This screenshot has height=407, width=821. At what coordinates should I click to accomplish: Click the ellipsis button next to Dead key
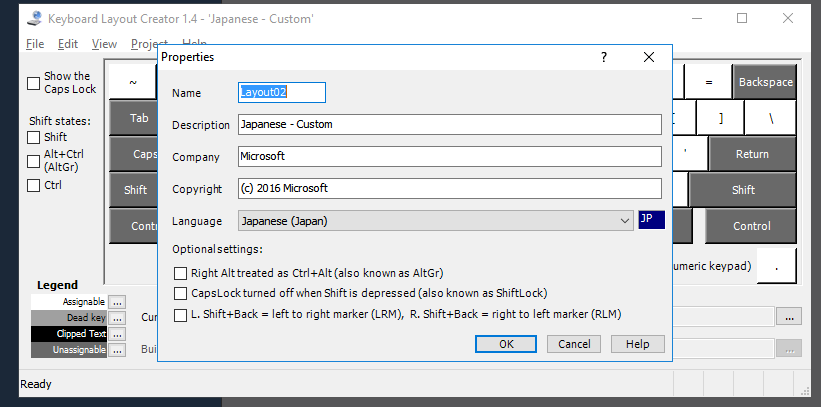coord(117,317)
